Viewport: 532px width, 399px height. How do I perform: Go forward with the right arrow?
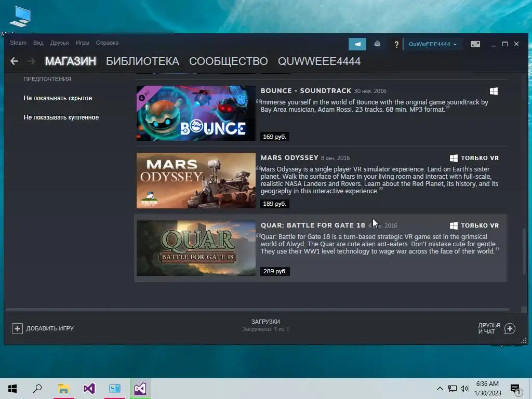point(31,61)
